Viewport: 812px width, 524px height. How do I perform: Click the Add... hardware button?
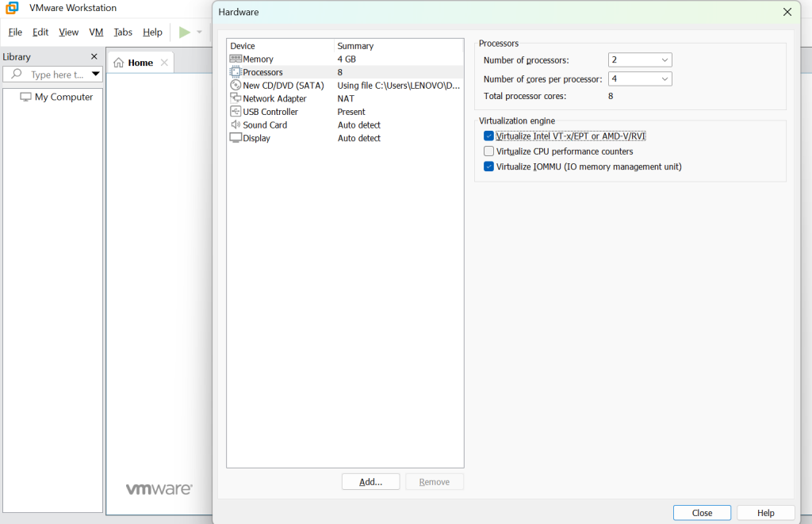(x=370, y=482)
